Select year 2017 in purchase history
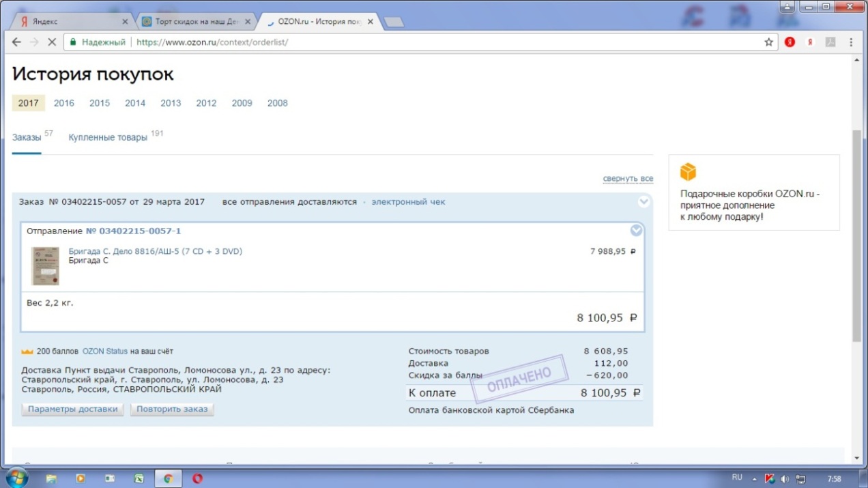 click(x=29, y=103)
